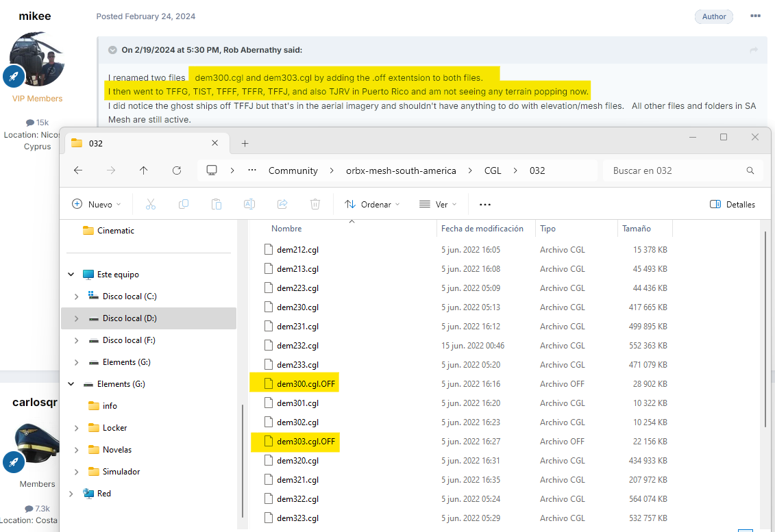Click the Delete trash can icon
Image resolution: width=775 pixels, height=532 pixels.
315,204
